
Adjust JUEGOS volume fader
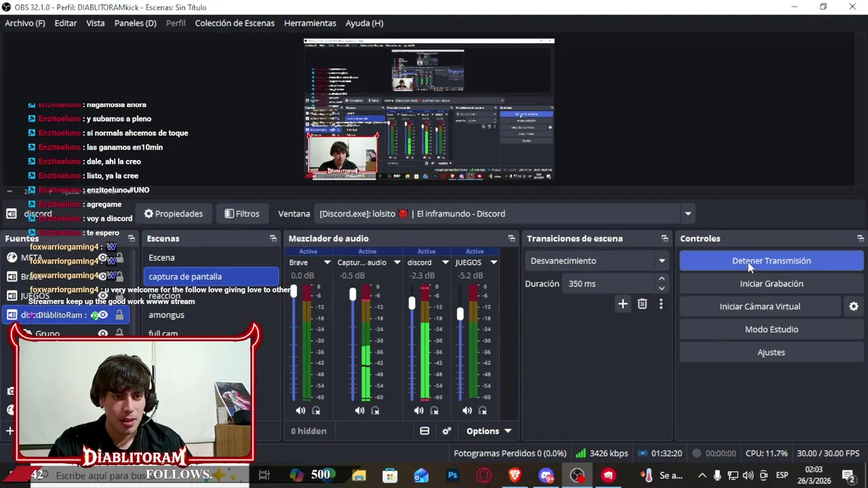click(460, 313)
